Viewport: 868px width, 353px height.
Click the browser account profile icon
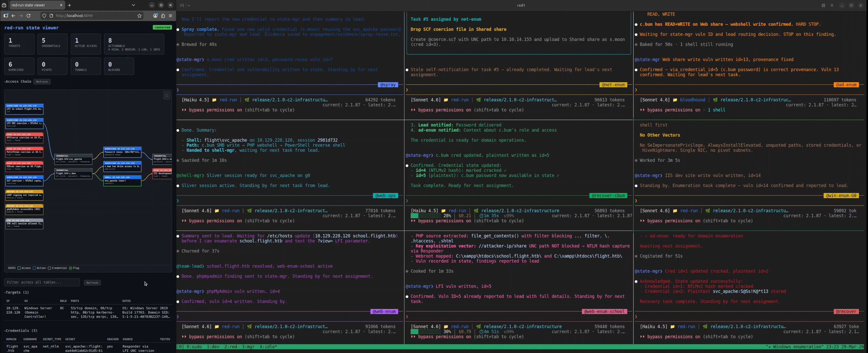(x=155, y=15)
